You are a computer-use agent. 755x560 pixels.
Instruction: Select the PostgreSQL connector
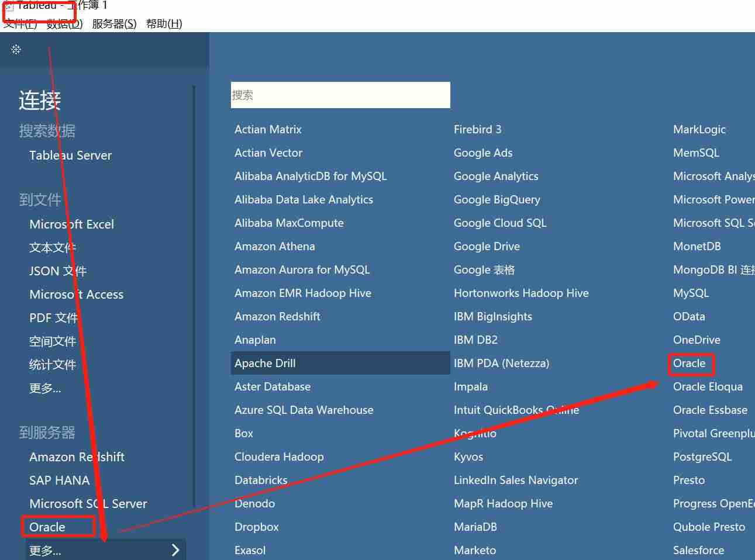tap(702, 457)
